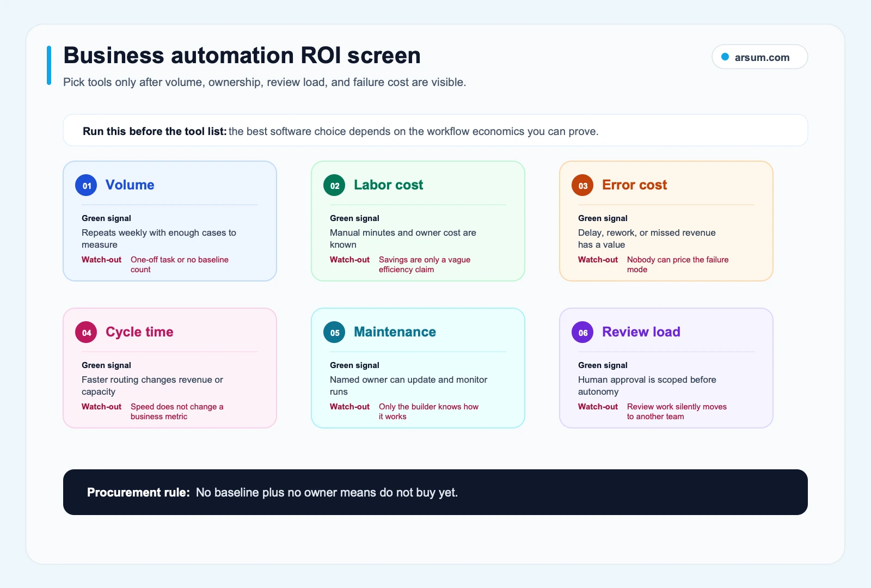Viewport: 871px width, 588px height.
Task: Click Watch-out label in Maintenance card
Action: pos(349,407)
